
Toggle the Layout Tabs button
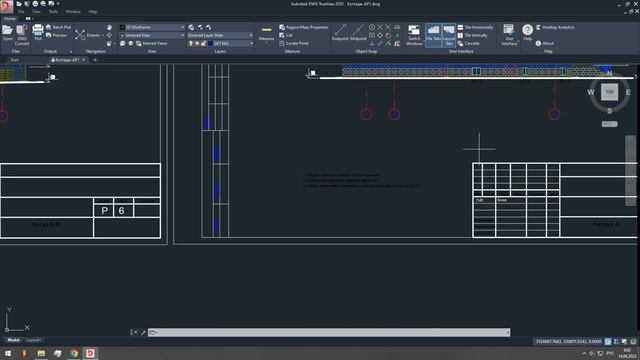(449, 35)
